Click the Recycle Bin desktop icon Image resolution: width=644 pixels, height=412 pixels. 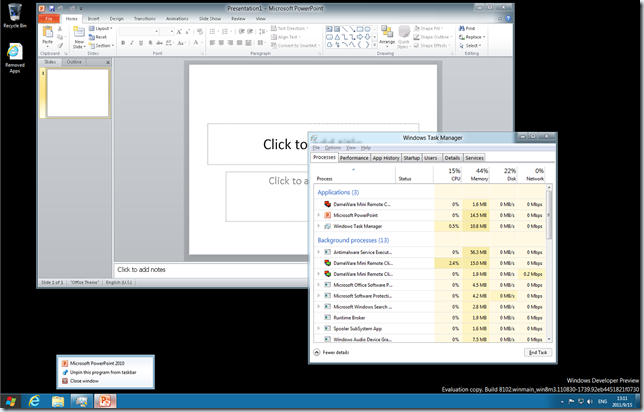[15, 16]
